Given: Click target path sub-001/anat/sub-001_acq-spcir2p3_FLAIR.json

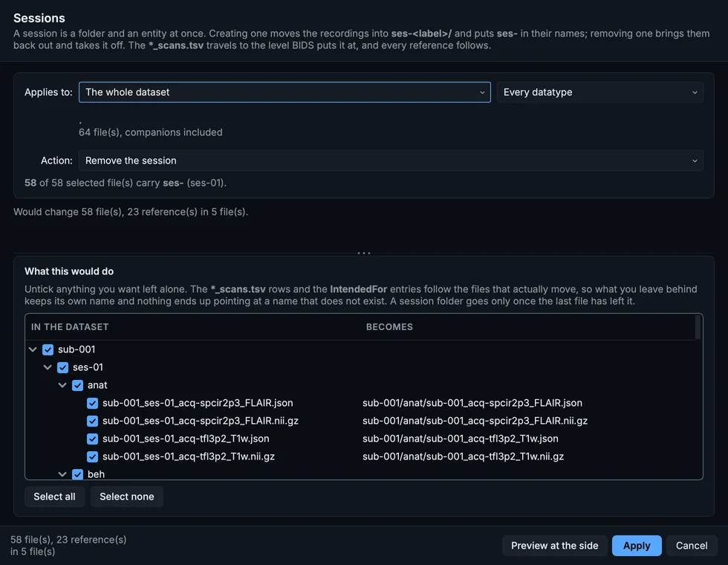Looking at the screenshot, I should [x=472, y=403].
